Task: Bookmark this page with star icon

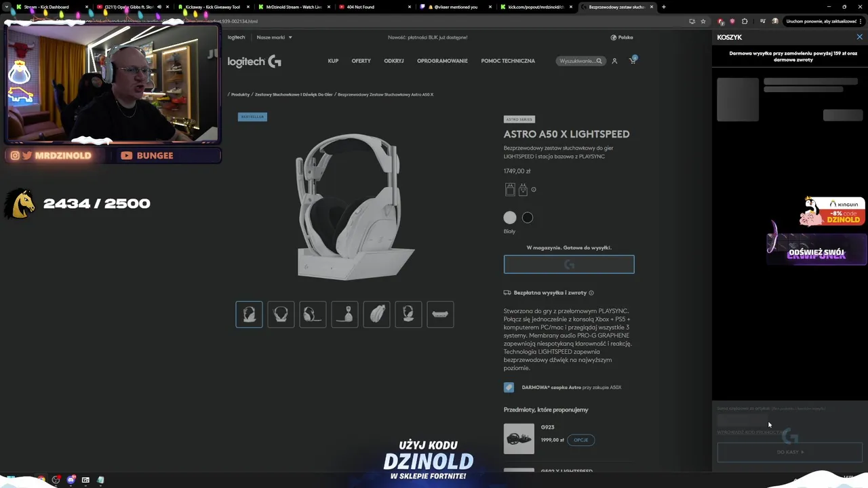Action: pos(703,21)
